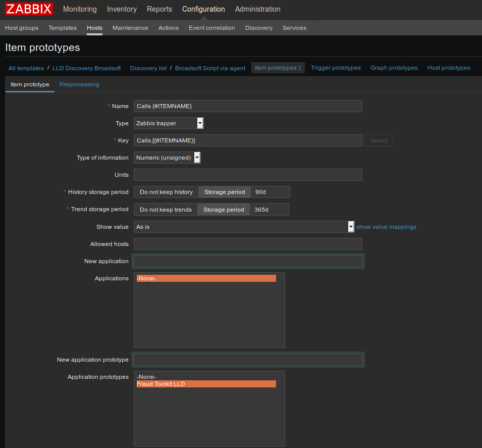Expand the Type of information dropdown

167,158
